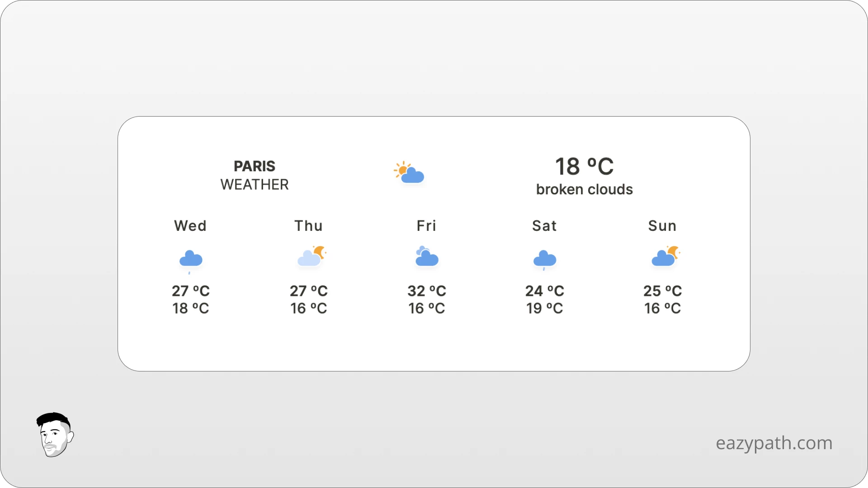Select Friday's snowy cloud icon
Screen dimensions: 868x488
point(426,258)
